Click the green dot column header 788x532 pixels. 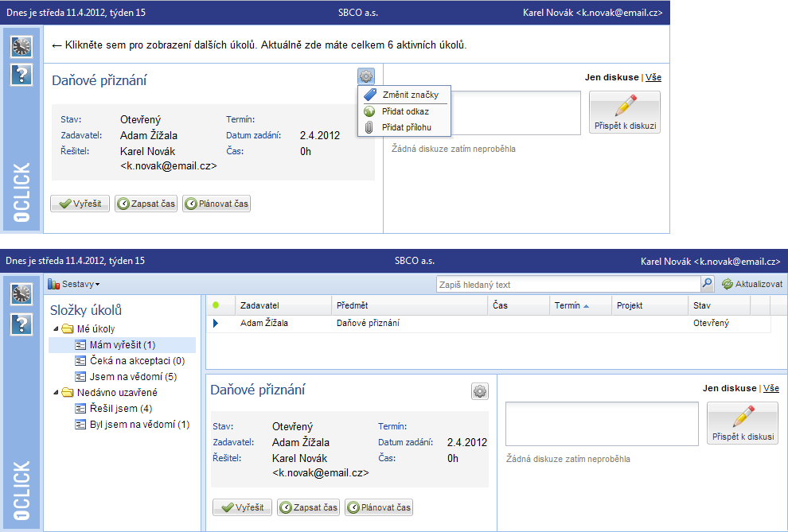pos(216,305)
